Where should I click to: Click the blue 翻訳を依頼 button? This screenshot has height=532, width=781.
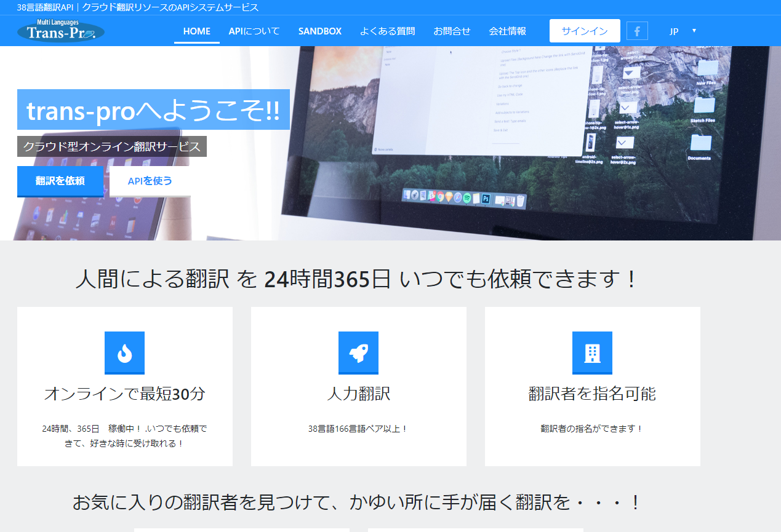pyautogui.click(x=60, y=181)
